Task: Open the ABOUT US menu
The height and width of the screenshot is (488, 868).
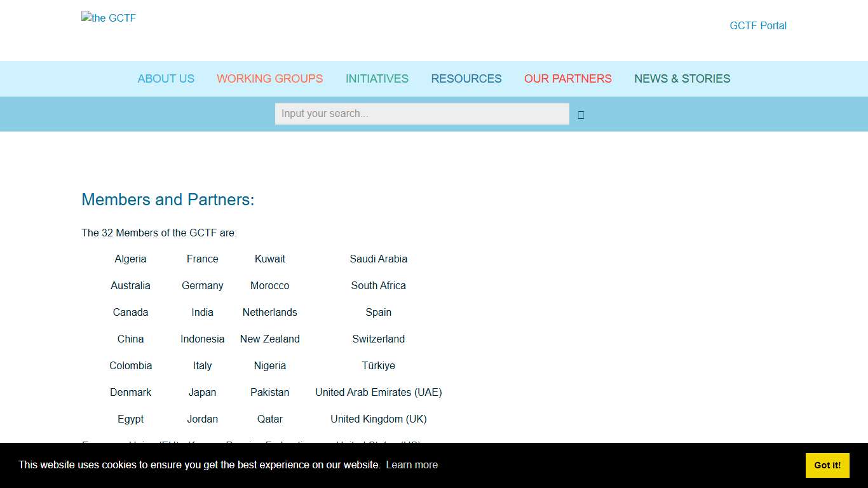Action: tap(166, 79)
